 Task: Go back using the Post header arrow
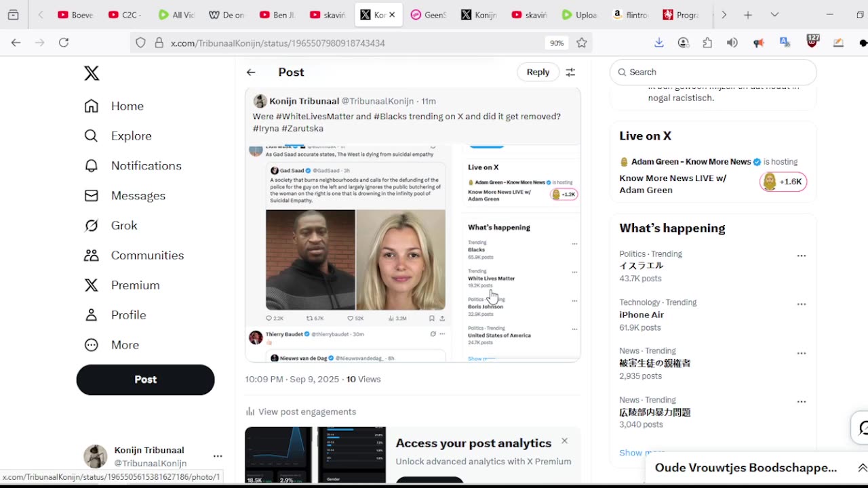[x=251, y=72]
